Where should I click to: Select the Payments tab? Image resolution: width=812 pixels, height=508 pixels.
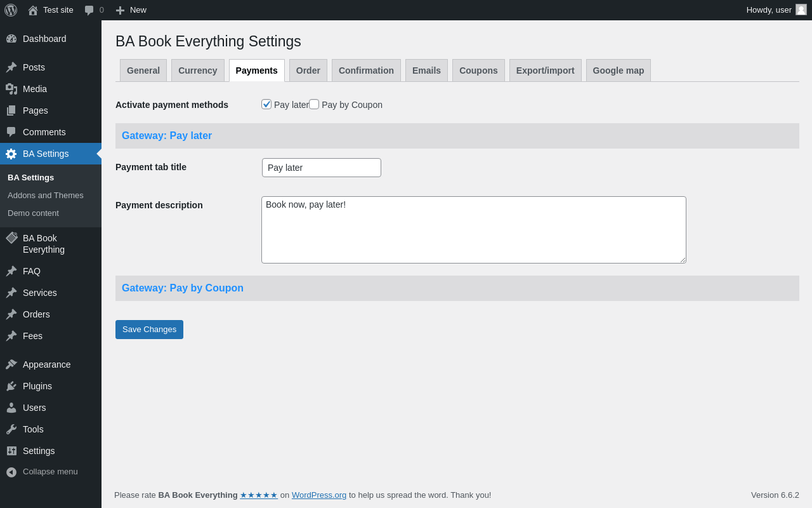tap(257, 70)
